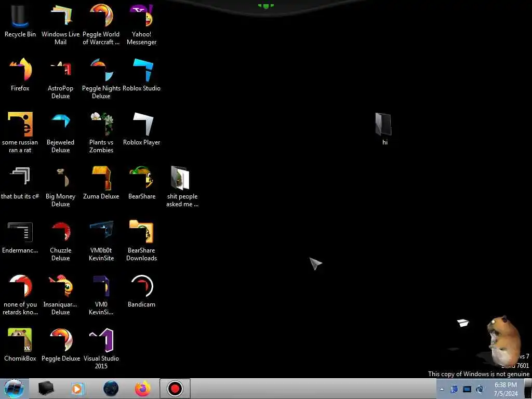Select the 'that but its c#' icon
Image resolution: width=532 pixels, height=399 pixels.
20,182
